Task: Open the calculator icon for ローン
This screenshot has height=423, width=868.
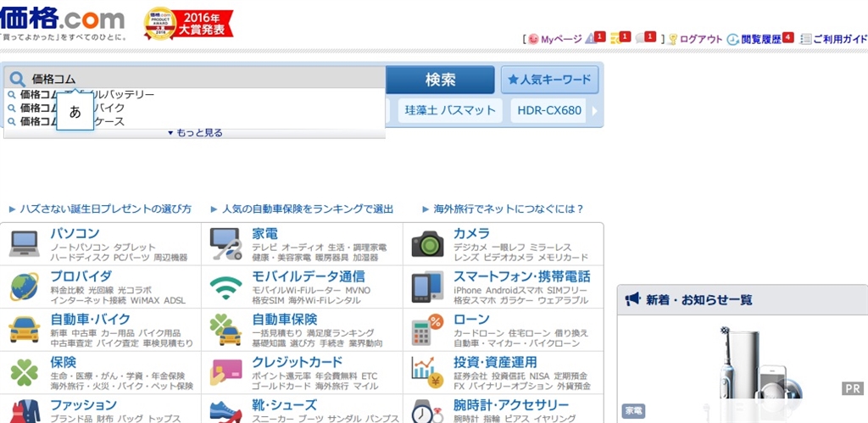Action: click(427, 330)
